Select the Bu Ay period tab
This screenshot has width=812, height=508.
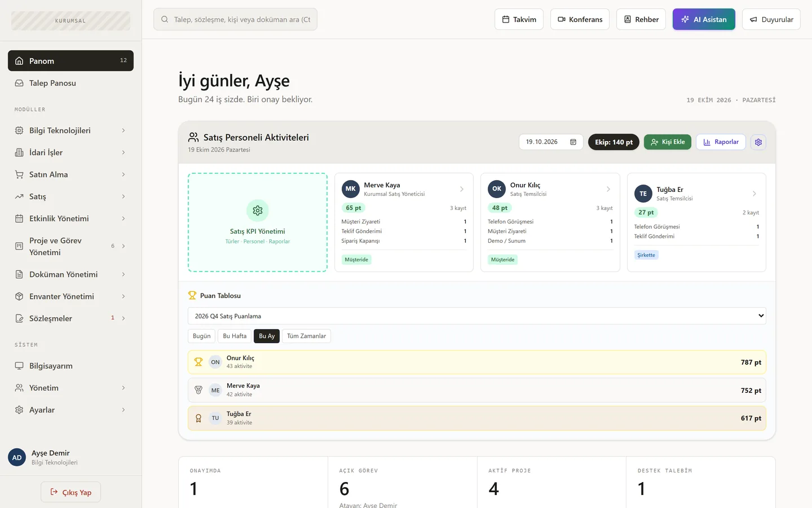(267, 336)
